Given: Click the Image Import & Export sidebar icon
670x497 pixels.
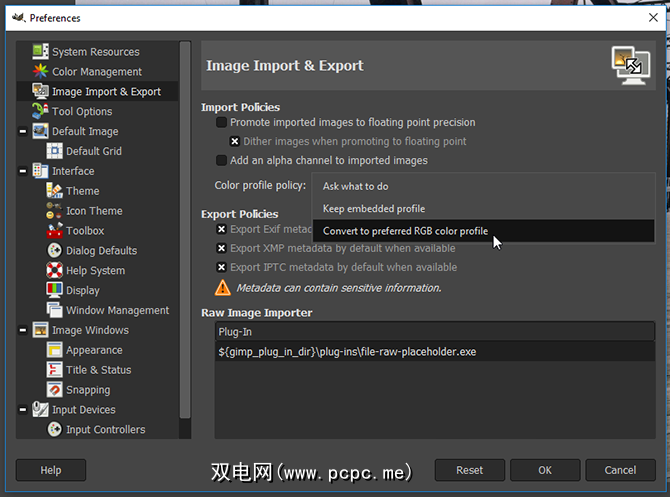Looking at the screenshot, I should pos(41,91).
